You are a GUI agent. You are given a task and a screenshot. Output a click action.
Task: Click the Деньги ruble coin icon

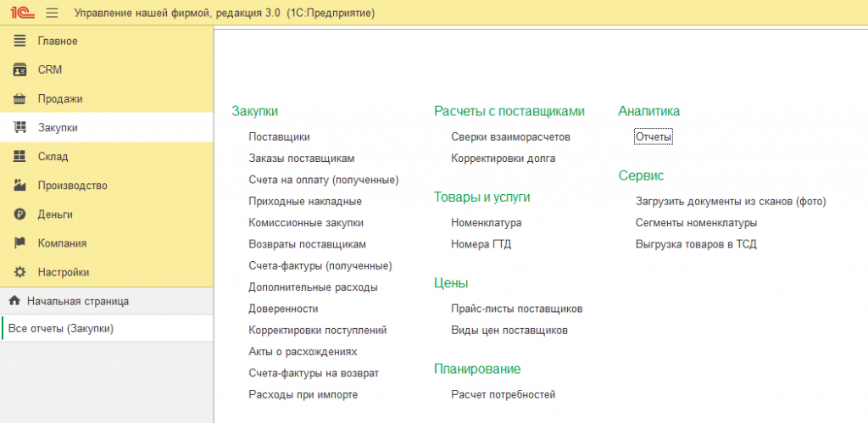(20, 214)
